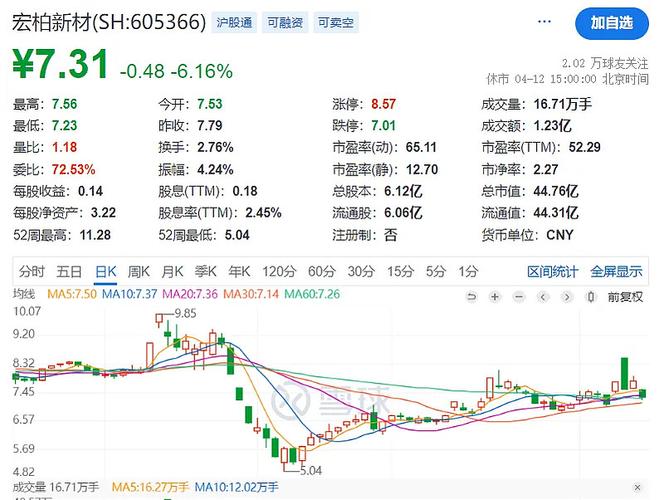Open the three-dot more options menu
This screenshot has width=664, height=500.
[544, 22]
